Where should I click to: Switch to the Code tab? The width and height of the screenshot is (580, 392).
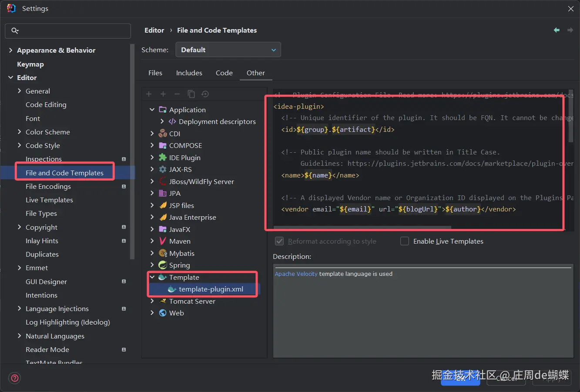click(x=224, y=73)
